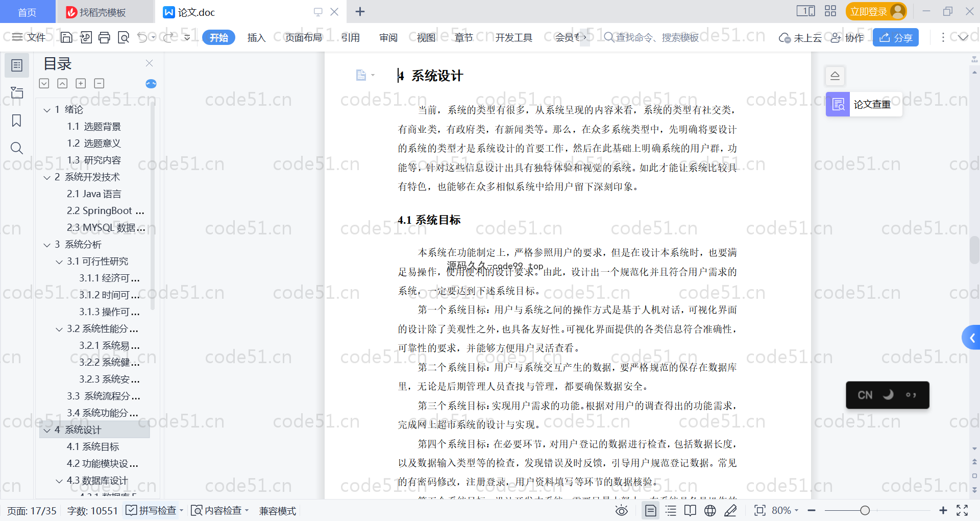This screenshot has width=980, height=521.
Task: Click the Print icon
Action: tap(105, 37)
